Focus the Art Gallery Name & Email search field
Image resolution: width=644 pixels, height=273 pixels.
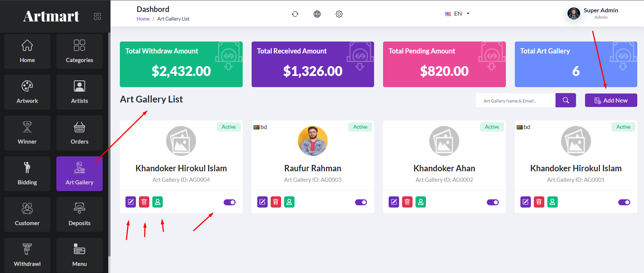(x=516, y=101)
